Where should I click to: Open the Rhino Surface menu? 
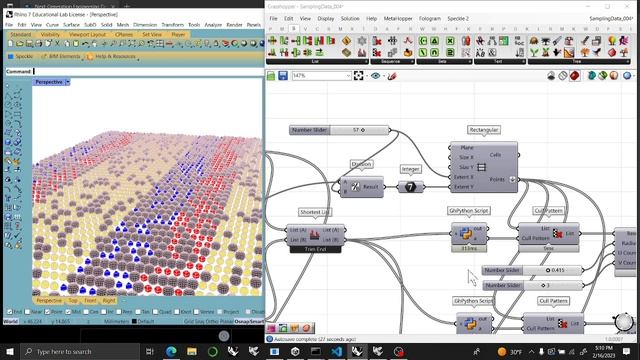71,25
